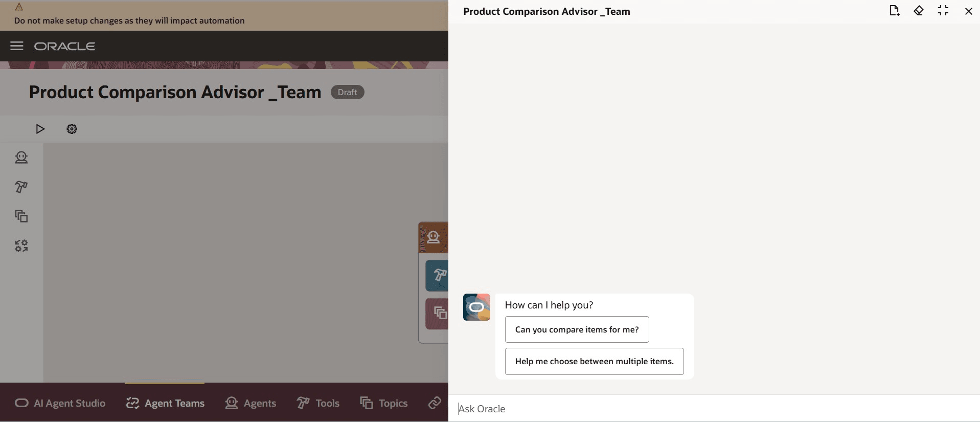The height and width of the screenshot is (422, 980).
Task: Click the chat panel header title
Action: pos(546,11)
